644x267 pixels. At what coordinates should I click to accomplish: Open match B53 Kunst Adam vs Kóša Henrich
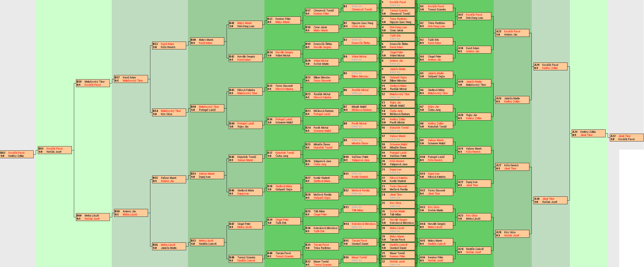coord(169,46)
